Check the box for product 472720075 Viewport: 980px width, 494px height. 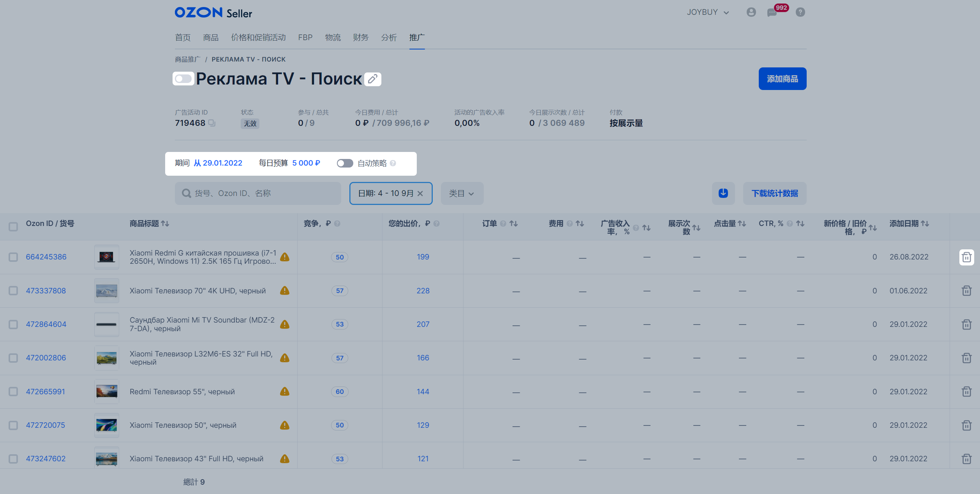tap(13, 425)
